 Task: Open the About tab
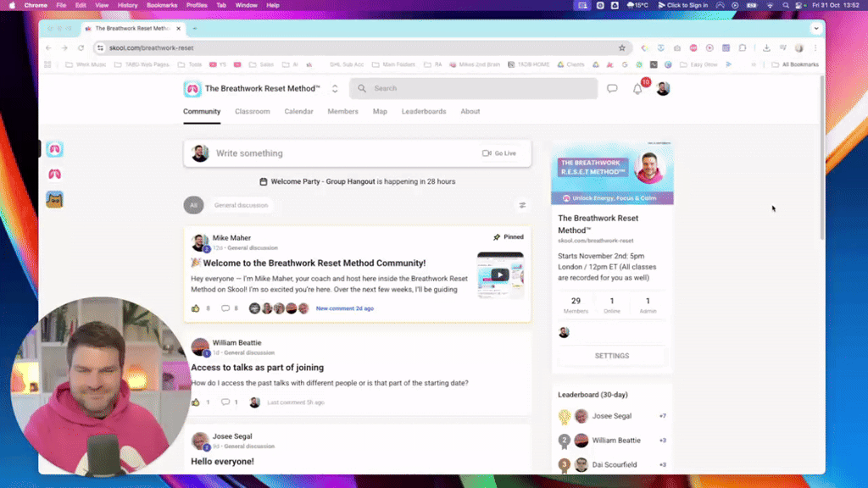coord(470,111)
